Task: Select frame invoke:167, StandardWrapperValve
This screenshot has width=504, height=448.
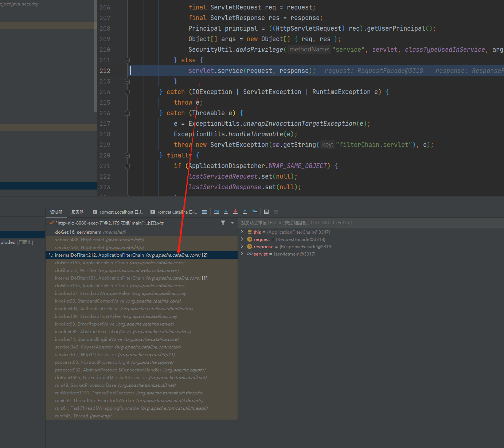Action: (x=141, y=293)
